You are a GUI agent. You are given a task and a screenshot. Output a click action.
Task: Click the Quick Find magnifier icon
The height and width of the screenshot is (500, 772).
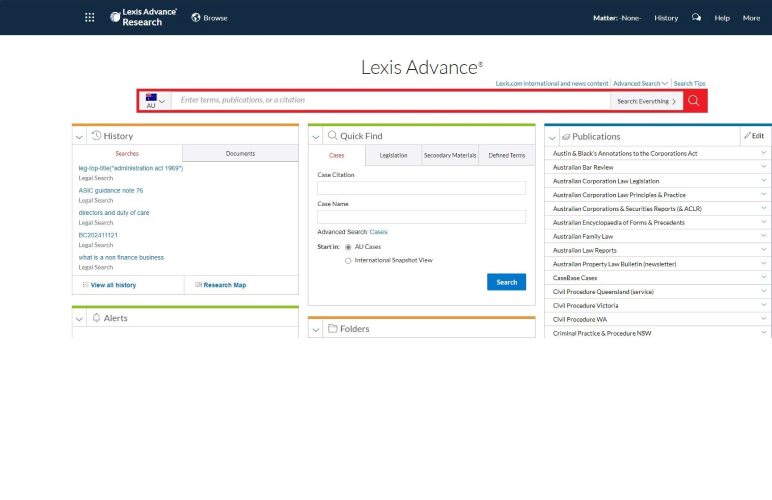click(x=333, y=135)
